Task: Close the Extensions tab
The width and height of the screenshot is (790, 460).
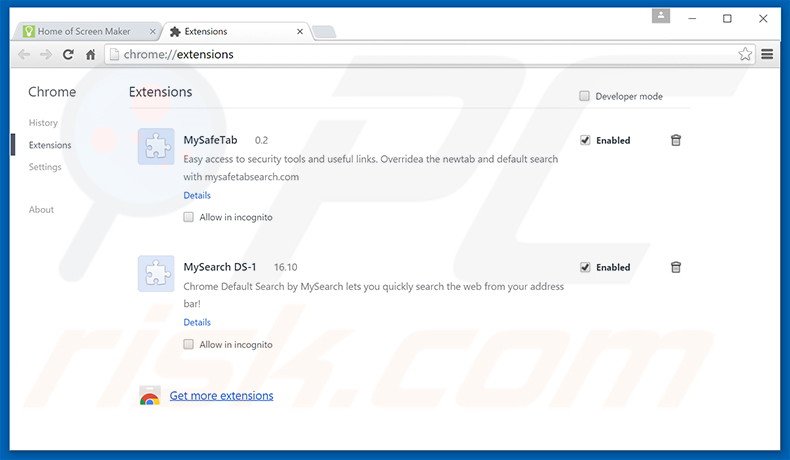Action: [300, 31]
